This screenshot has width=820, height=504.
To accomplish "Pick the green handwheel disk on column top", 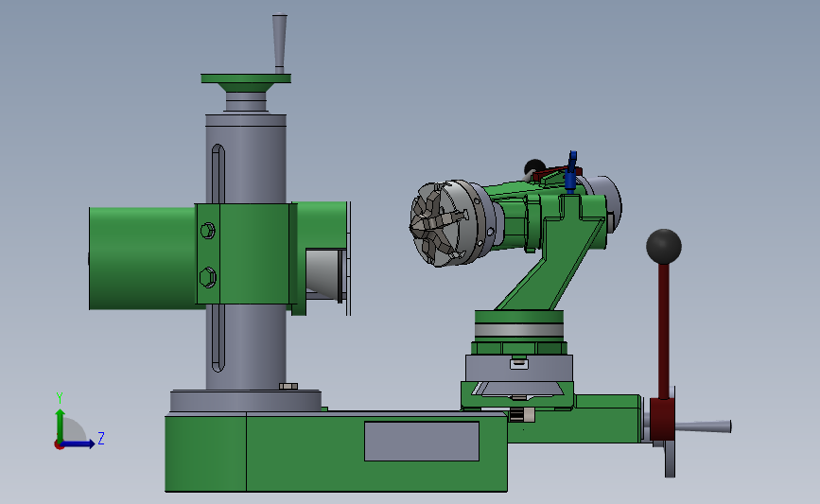I will coord(246,78).
